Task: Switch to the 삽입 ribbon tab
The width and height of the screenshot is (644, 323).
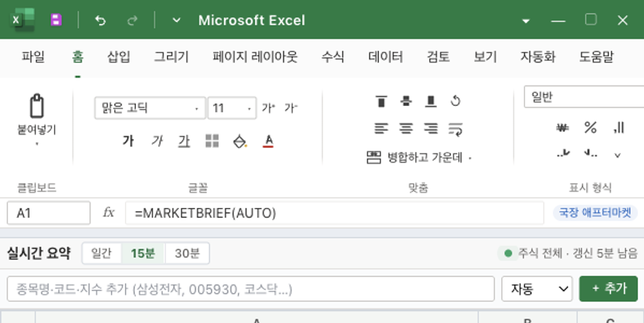Action: click(x=119, y=57)
